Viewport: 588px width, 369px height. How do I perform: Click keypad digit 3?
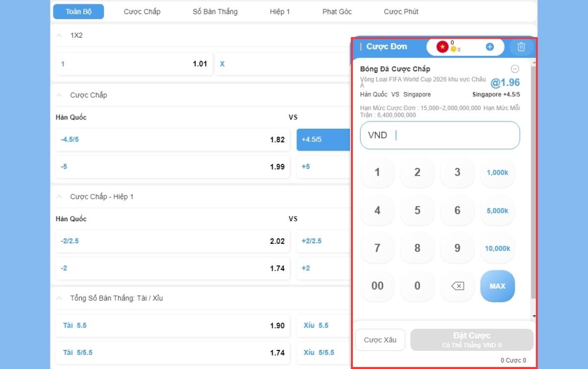[457, 172]
